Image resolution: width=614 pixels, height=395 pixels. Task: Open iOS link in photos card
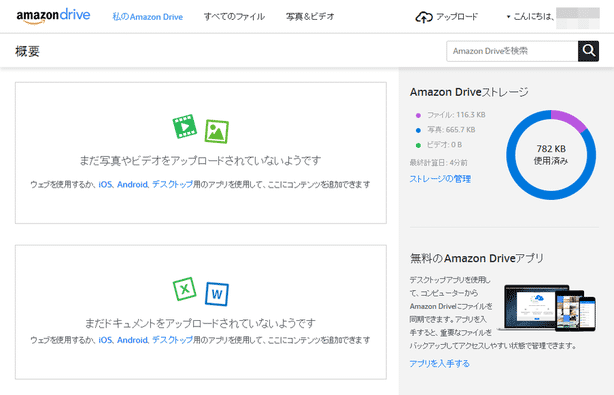pos(105,184)
